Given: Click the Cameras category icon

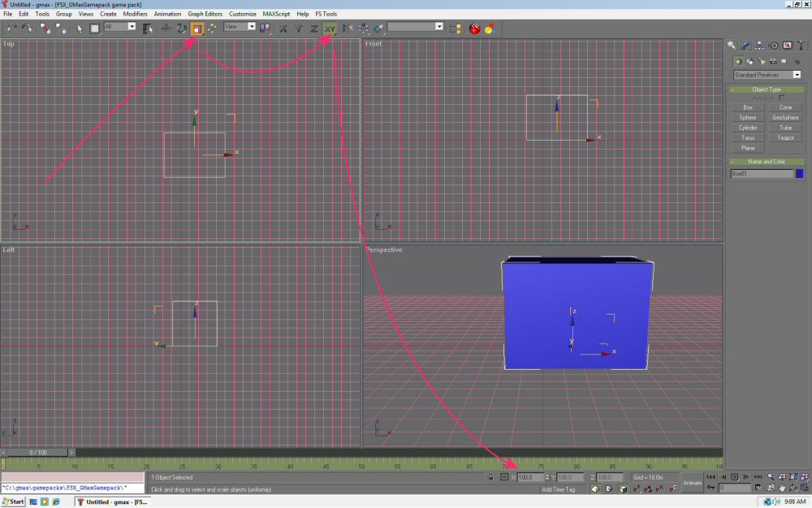Looking at the screenshot, I should (773, 61).
